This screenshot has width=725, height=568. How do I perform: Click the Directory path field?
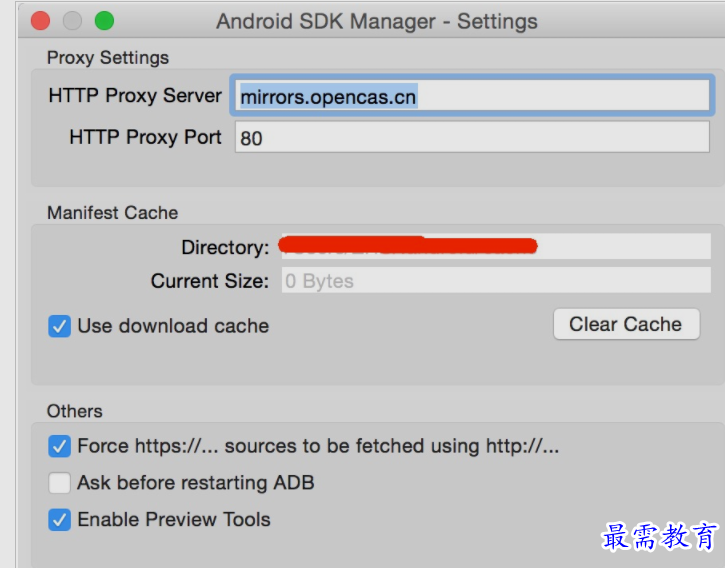click(496, 247)
